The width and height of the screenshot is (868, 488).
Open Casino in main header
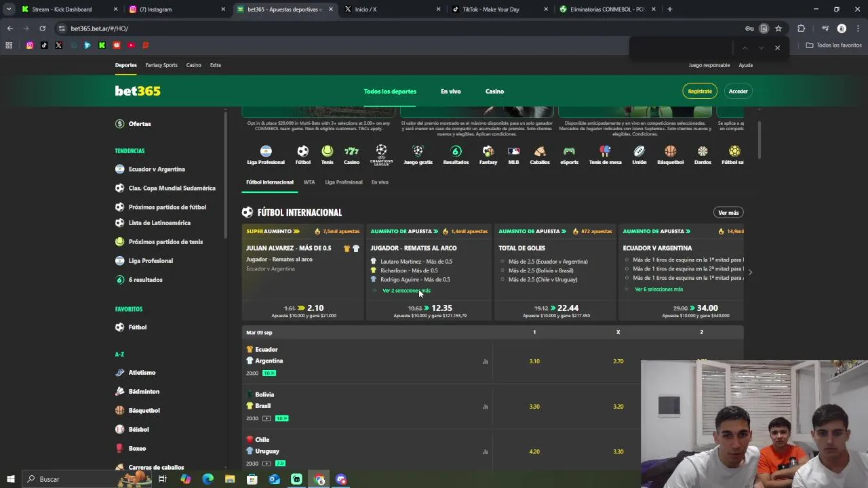coord(494,91)
